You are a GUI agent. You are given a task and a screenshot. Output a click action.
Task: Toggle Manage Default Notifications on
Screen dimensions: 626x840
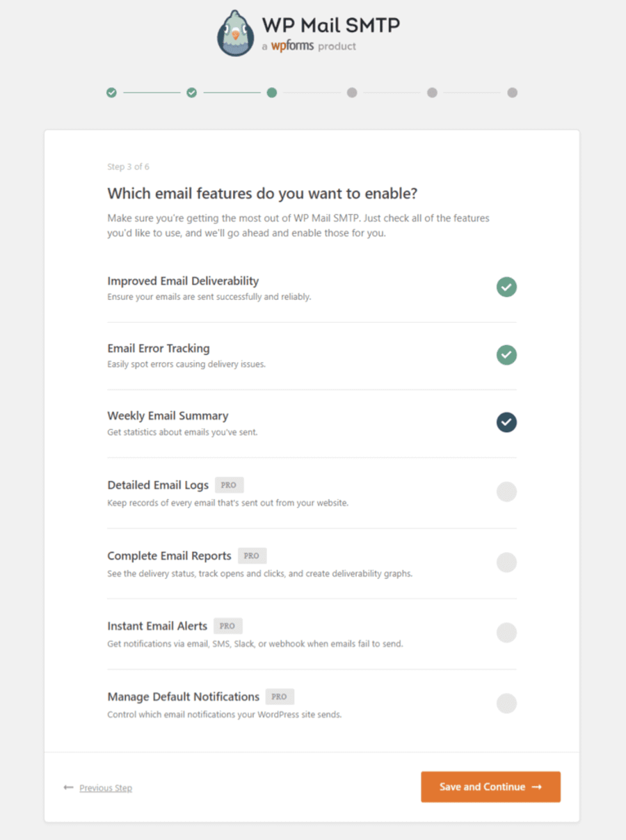(x=506, y=704)
